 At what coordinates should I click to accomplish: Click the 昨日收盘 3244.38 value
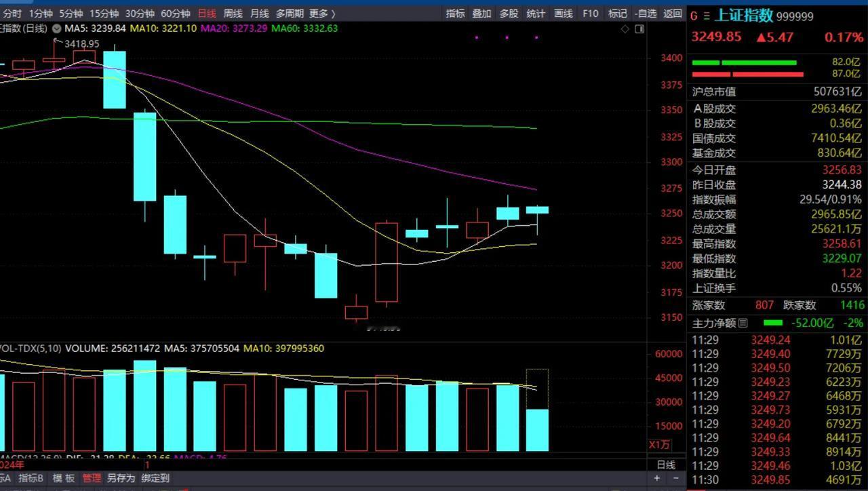click(842, 184)
